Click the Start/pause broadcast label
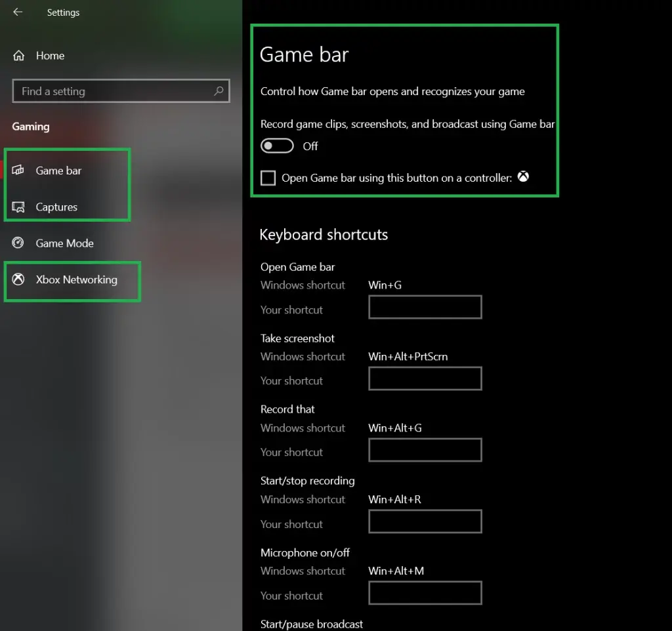 [312, 624]
